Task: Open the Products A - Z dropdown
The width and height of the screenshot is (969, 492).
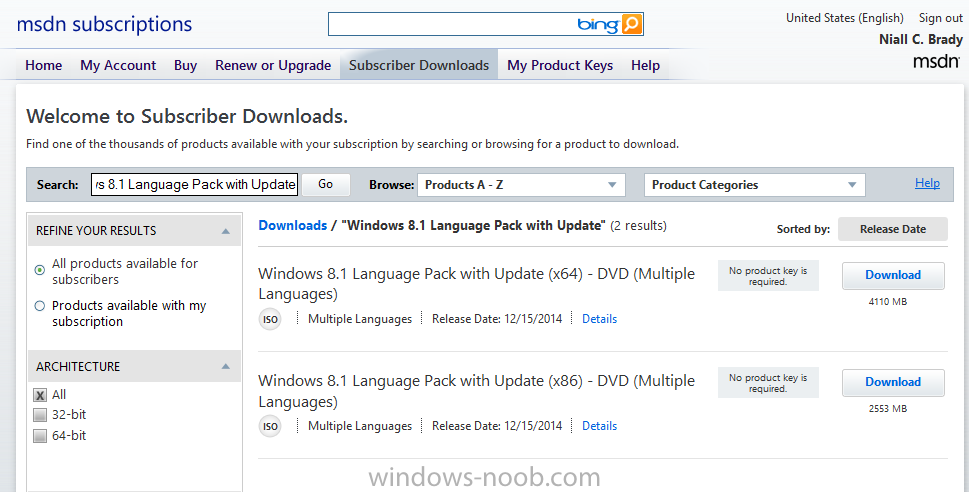Action: [521, 185]
